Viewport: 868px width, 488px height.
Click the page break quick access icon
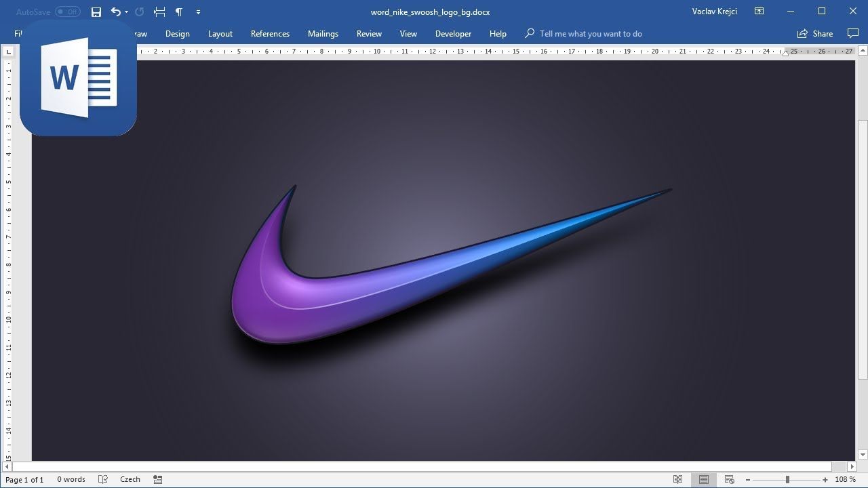[x=159, y=12]
